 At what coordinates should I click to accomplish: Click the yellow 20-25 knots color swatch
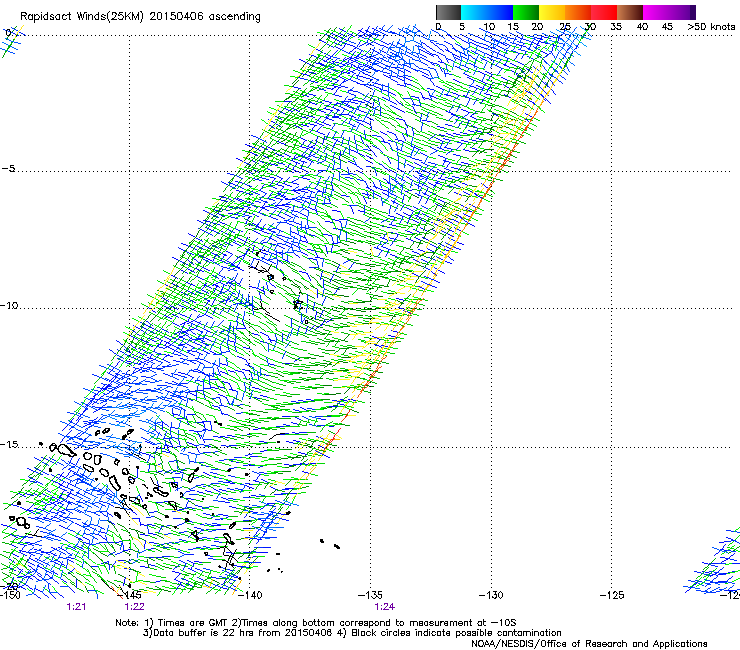pos(552,12)
